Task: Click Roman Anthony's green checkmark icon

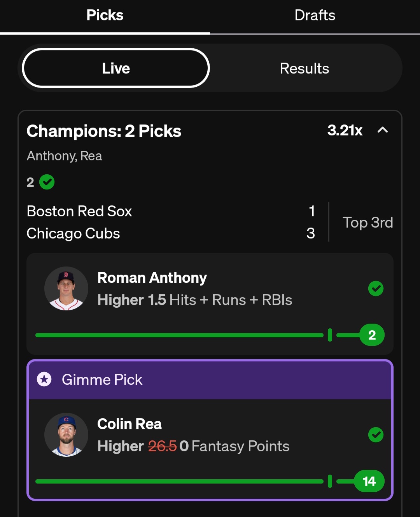Action: click(x=376, y=289)
